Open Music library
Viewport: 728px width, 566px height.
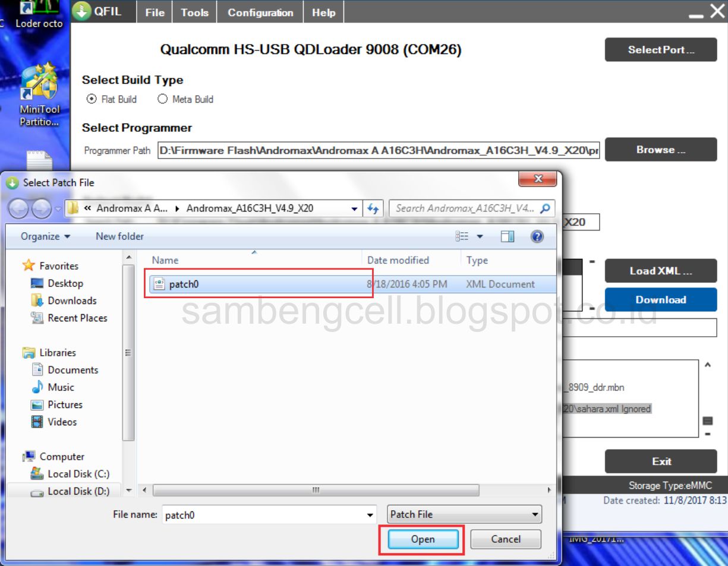coord(53,387)
